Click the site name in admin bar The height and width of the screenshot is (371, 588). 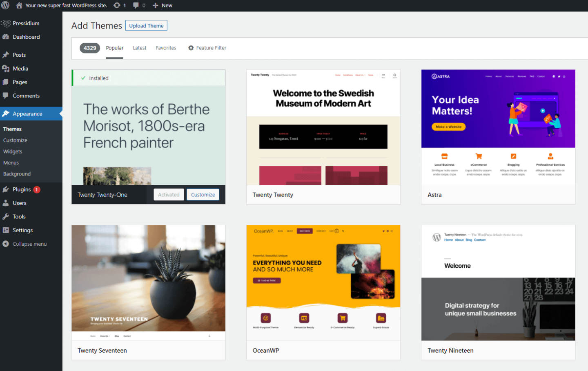[66, 5]
